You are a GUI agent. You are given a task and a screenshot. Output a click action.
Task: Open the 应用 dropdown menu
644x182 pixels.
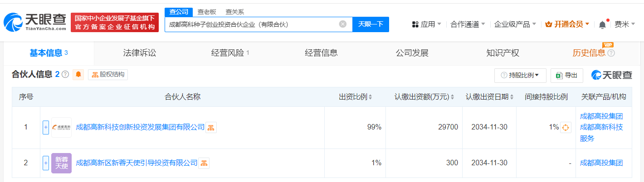tap(427, 24)
